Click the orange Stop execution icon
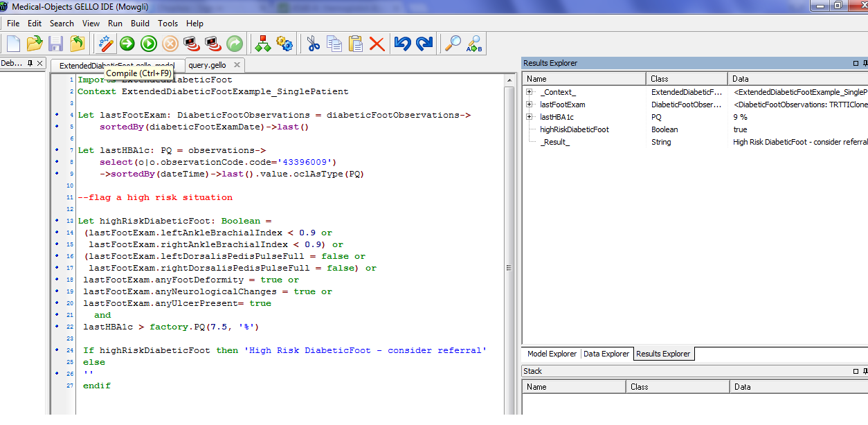The width and height of the screenshot is (868, 425). tap(170, 44)
